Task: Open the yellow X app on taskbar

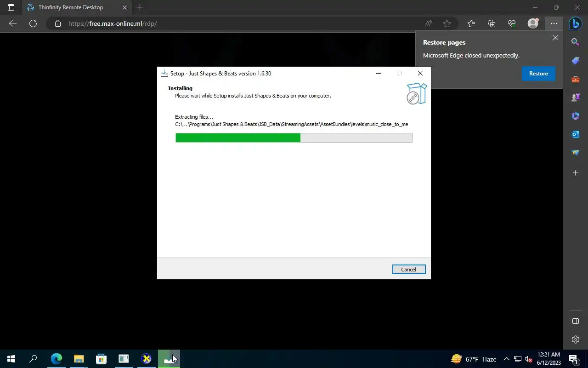Action: [x=146, y=359]
